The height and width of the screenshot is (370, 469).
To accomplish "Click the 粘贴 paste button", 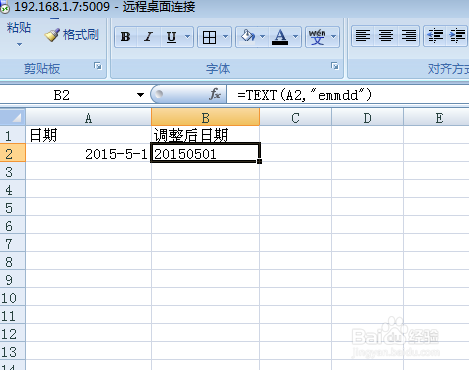I will (x=19, y=27).
